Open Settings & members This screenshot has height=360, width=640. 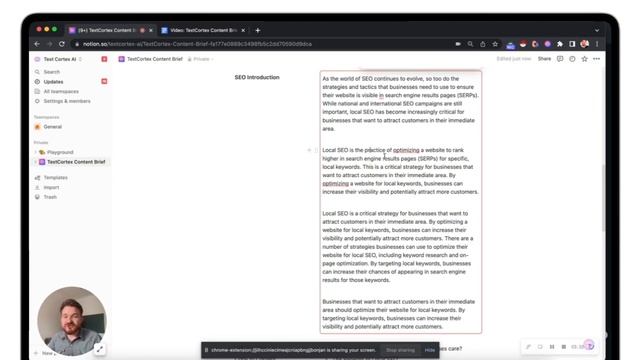pyautogui.click(x=67, y=101)
